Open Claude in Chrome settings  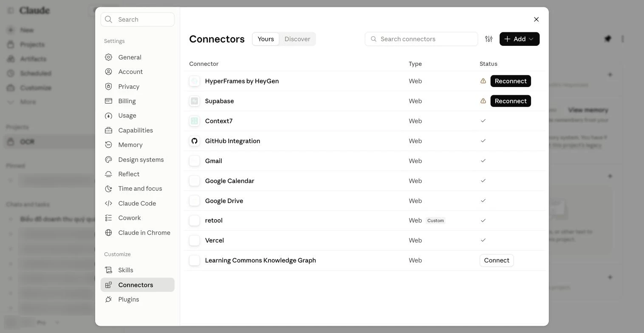(138, 233)
